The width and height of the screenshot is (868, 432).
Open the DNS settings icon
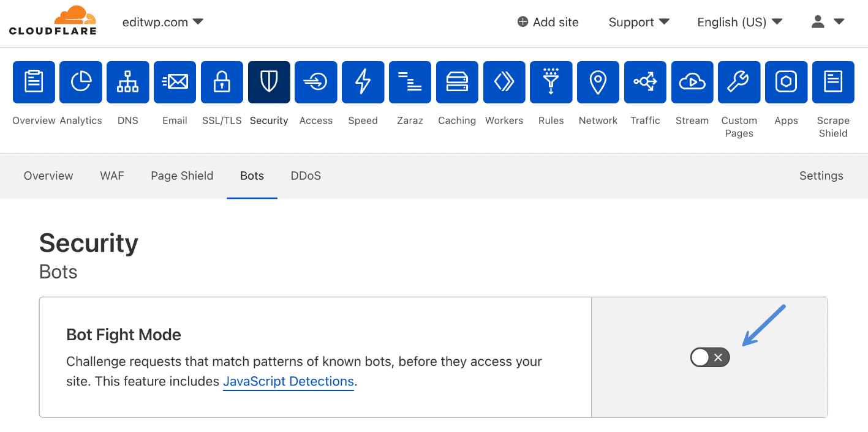127,82
